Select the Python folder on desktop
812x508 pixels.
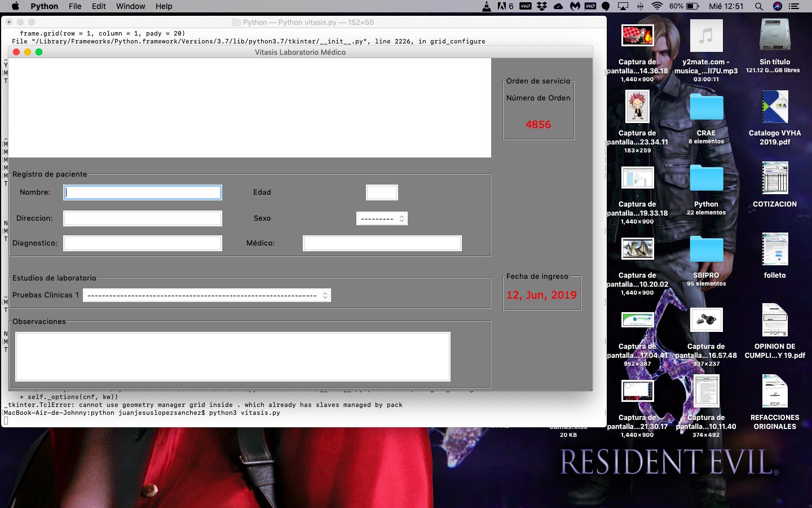click(706, 178)
